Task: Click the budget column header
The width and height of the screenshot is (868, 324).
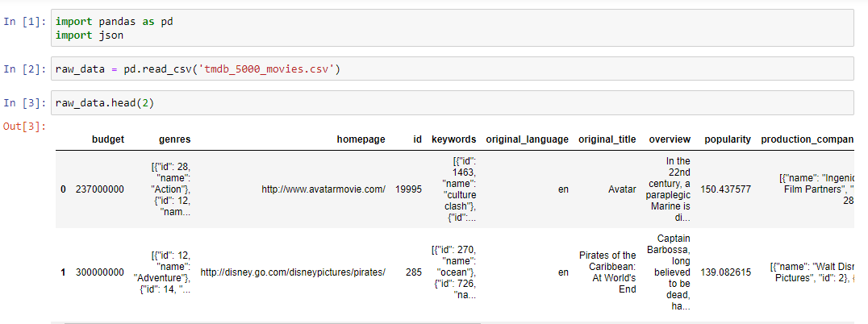Action: point(108,139)
